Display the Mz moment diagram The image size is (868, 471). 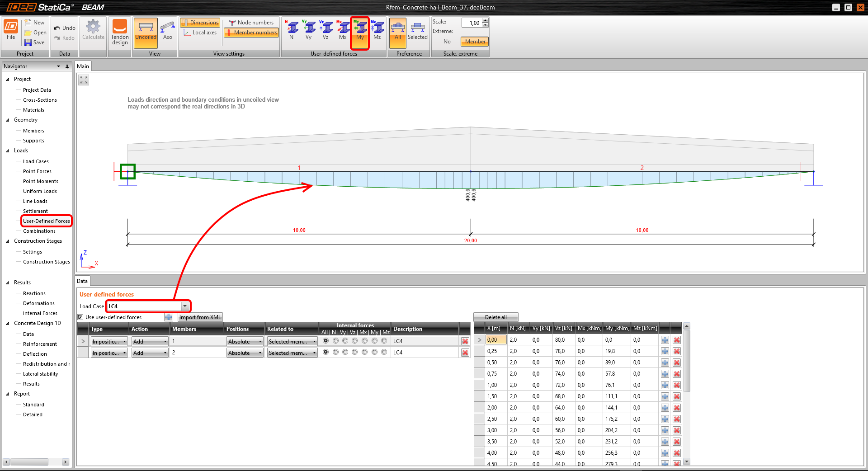pos(377,30)
